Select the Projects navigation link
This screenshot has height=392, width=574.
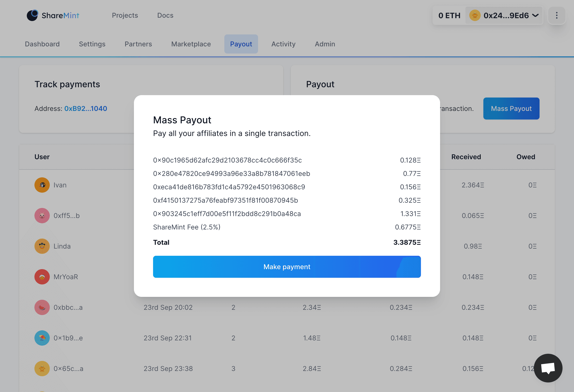coord(125,15)
